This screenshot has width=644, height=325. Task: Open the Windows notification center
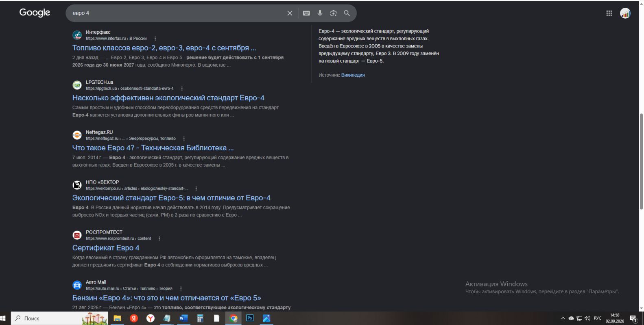pyautogui.click(x=633, y=318)
